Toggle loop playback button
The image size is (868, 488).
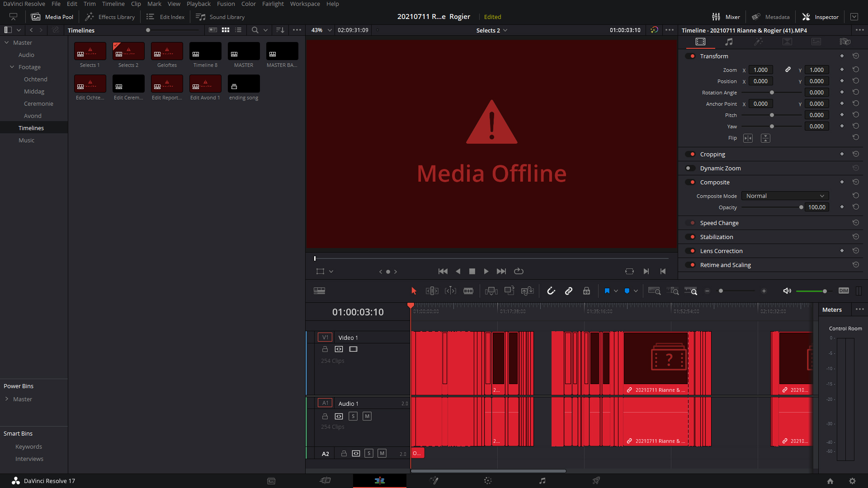click(519, 272)
